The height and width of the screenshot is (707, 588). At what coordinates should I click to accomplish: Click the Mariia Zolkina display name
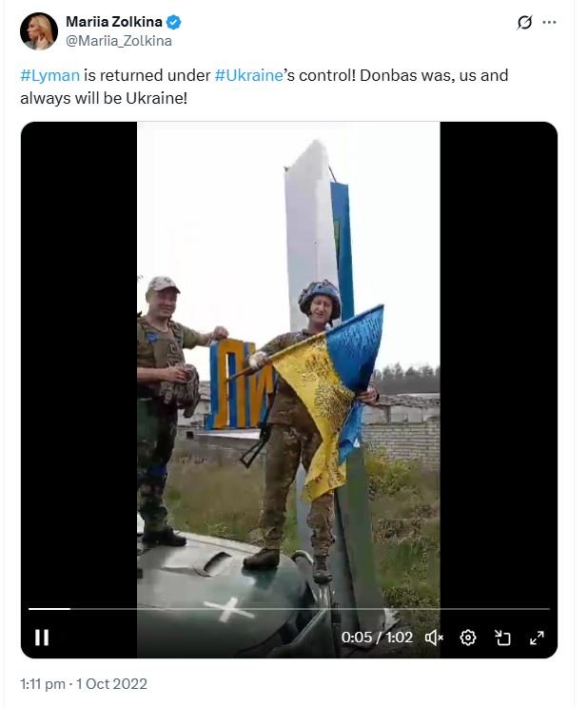coord(113,22)
